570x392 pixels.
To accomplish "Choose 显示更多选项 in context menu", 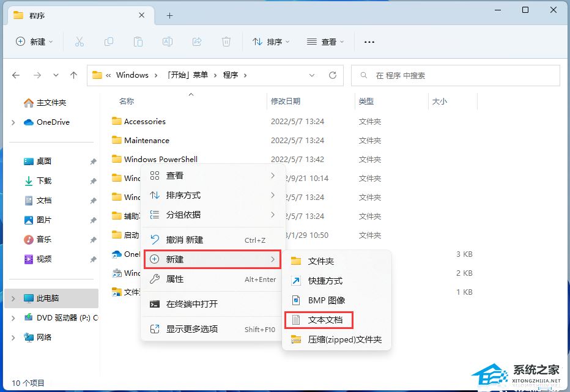I will coord(213,329).
